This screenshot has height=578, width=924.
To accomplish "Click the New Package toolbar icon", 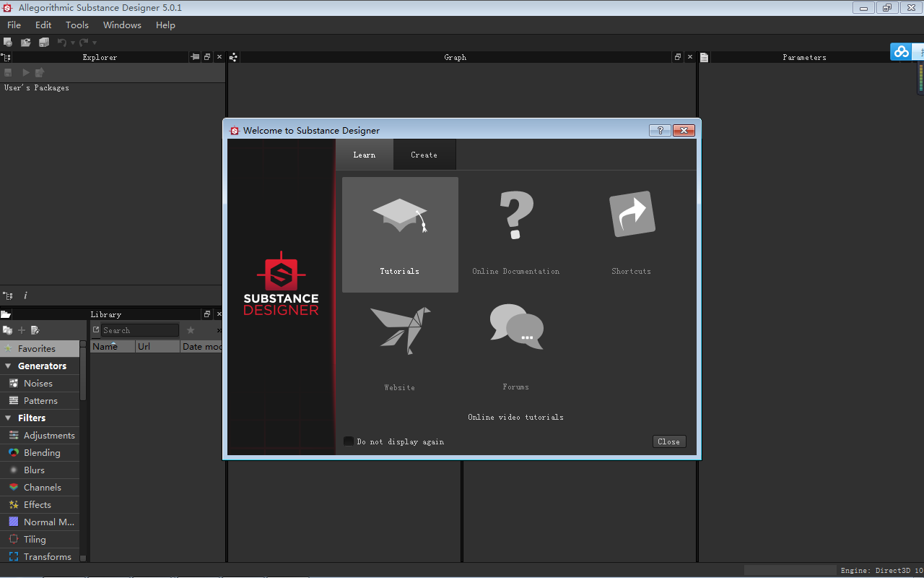I will point(8,43).
